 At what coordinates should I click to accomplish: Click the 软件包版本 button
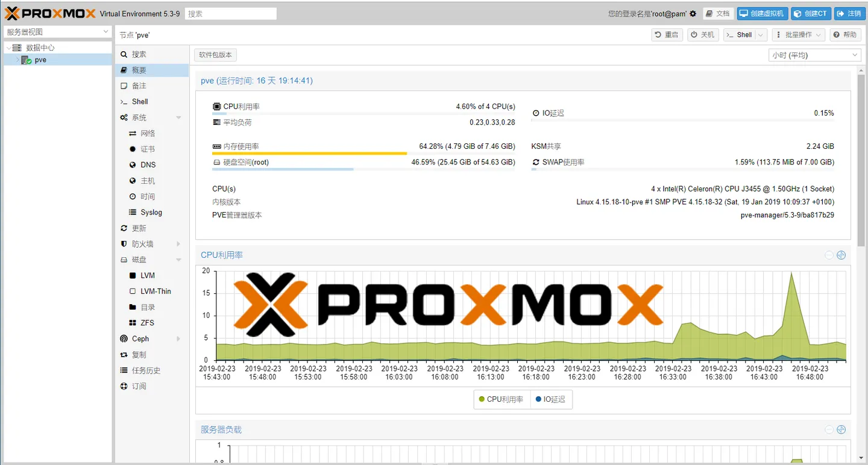click(x=215, y=55)
